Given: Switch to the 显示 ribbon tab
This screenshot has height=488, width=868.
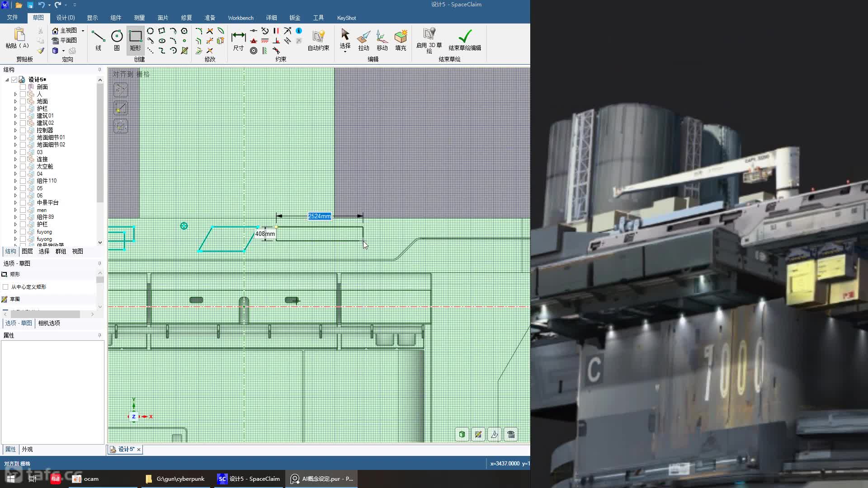Looking at the screenshot, I should (x=92, y=18).
